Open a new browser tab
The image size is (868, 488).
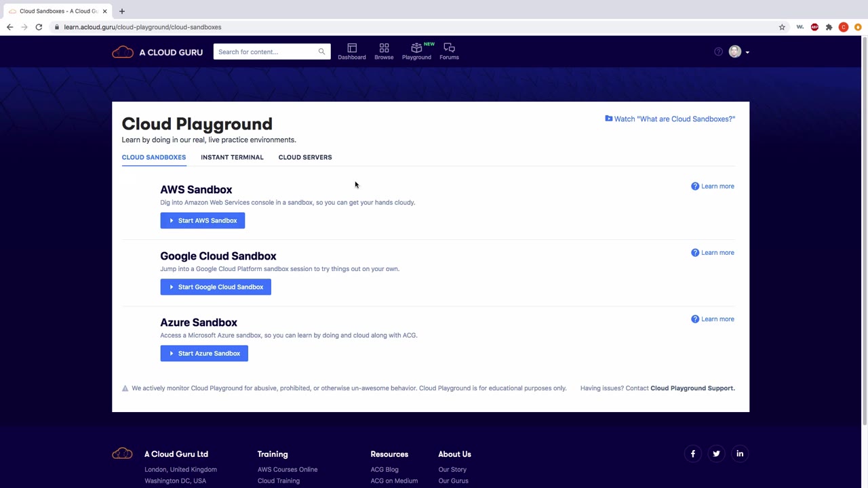point(122,11)
